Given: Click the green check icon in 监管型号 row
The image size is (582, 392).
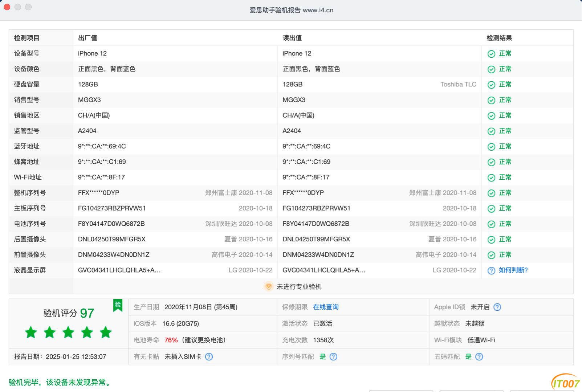Looking at the screenshot, I should coord(491,131).
